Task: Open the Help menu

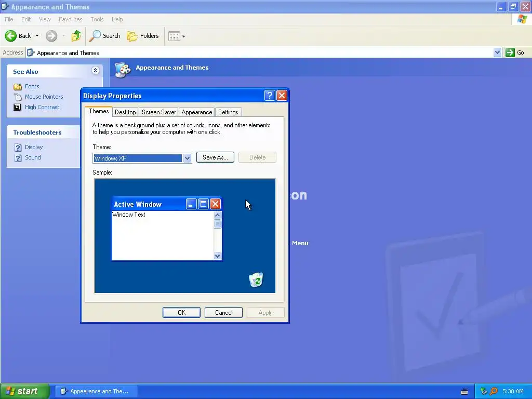Action: click(x=117, y=19)
